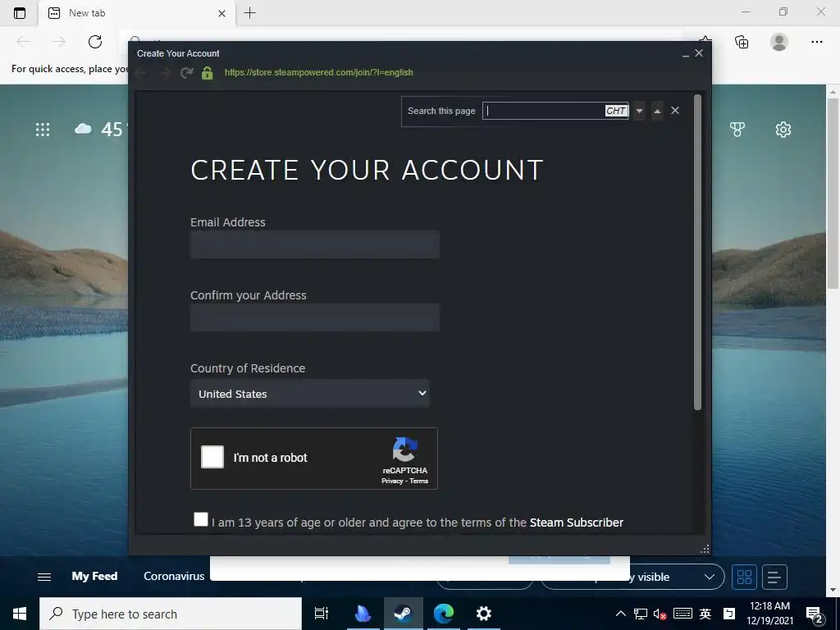
Task: Open Steam from the taskbar
Action: pyautogui.click(x=404, y=614)
